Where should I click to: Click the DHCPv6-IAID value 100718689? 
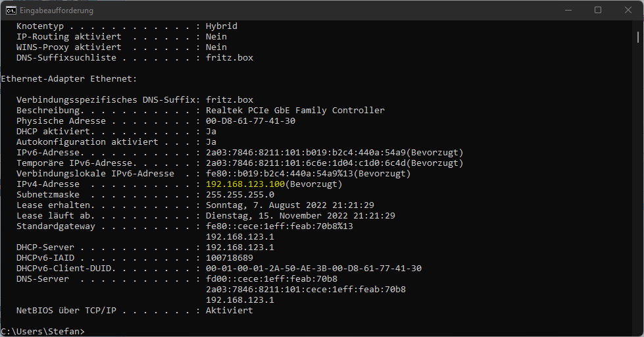(x=230, y=258)
